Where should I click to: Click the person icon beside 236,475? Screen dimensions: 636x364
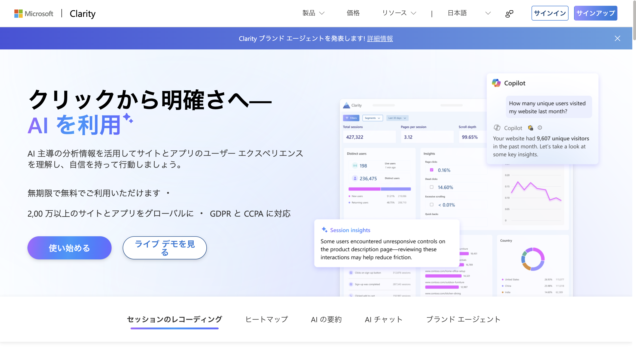point(355,178)
